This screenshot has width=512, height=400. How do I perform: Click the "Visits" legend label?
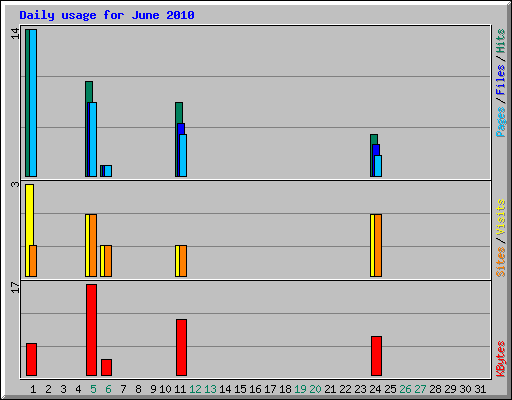point(500,217)
